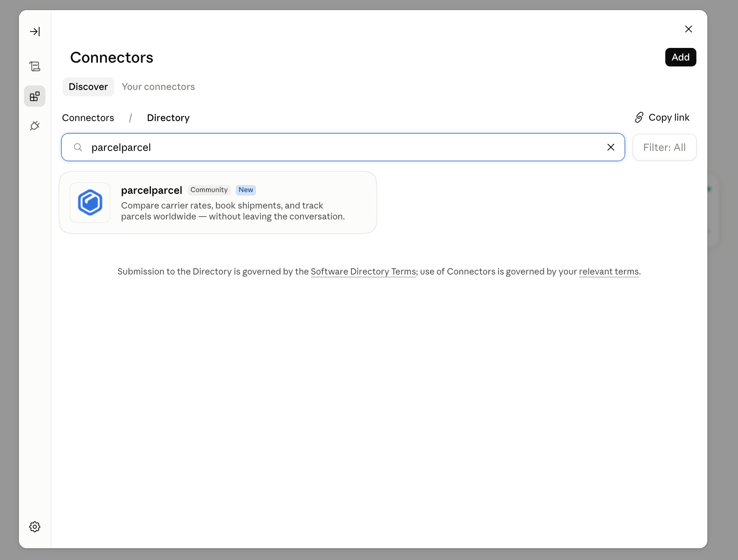Switch to Your connectors tab
The height and width of the screenshot is (560, 738).
pos(158,87)
